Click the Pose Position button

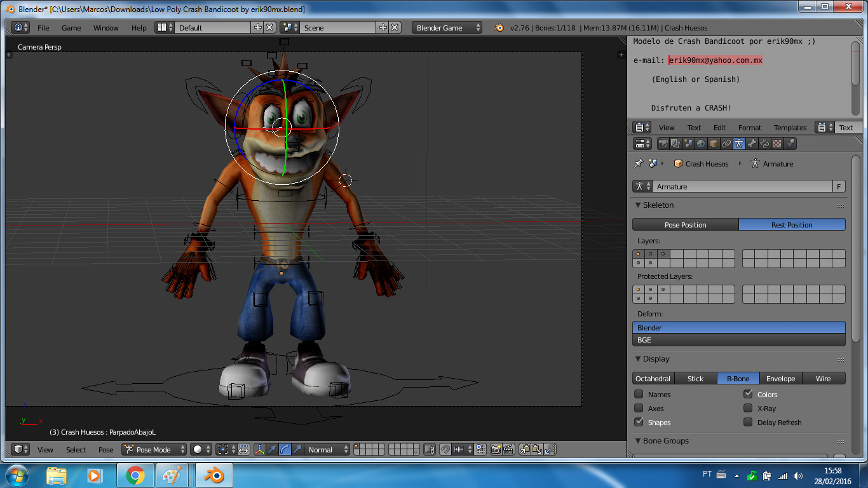685,225
